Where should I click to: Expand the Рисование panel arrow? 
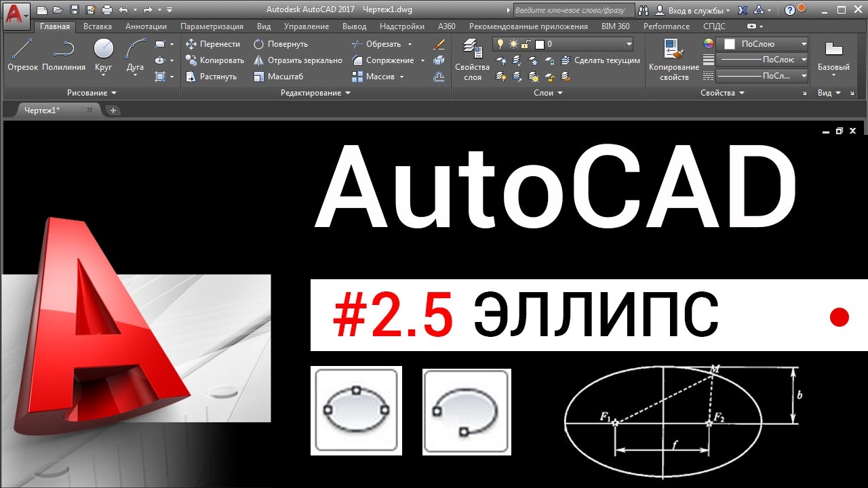[113, 93]
